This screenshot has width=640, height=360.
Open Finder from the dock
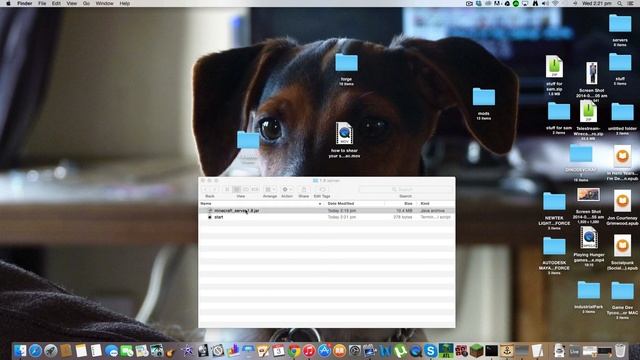point(20,350)
